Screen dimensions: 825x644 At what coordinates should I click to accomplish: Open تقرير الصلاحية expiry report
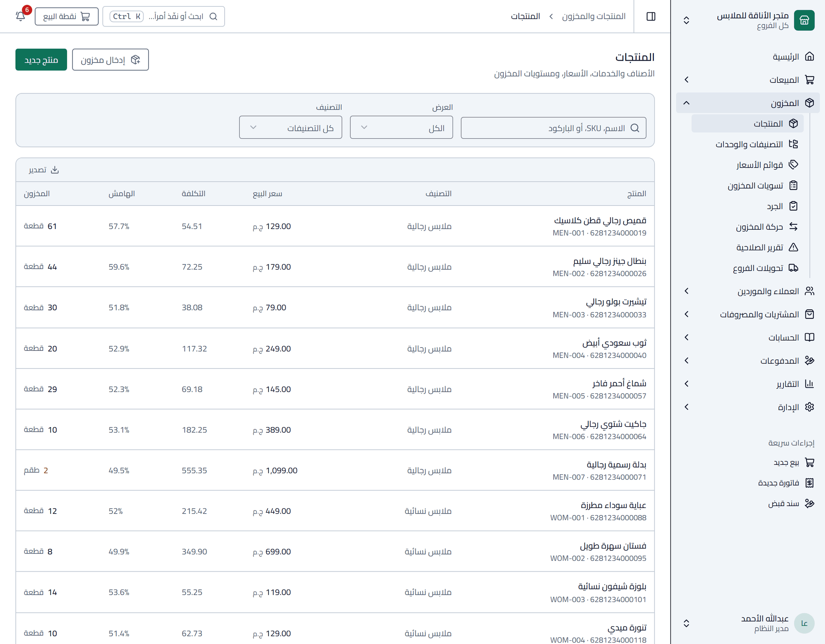pyautogui.click(x=747, y=247)
